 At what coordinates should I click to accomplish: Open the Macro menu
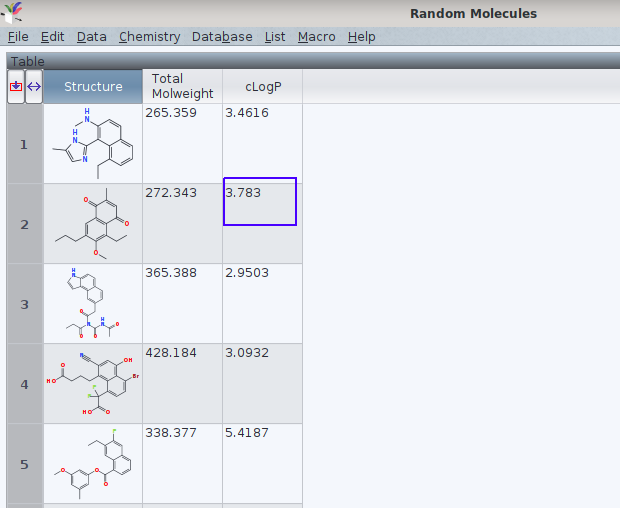click(x=316, y=37)
